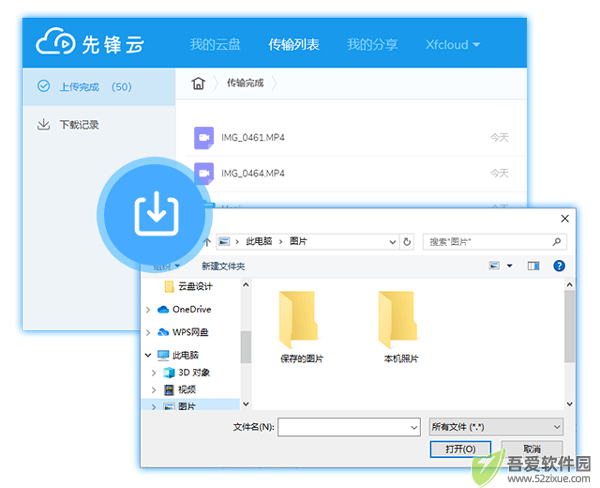This screenshot has height=488, width=600.
Task: Expand the 3D 对象 tree node
Action: (154, 372)
